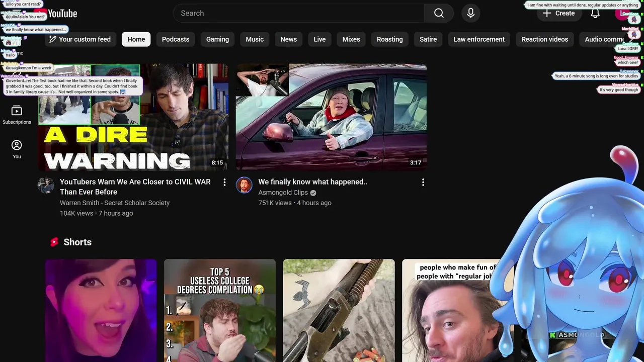Image resolution: width=644 pixels, height=362 pixels.
Task: Open Top 5 Useless College Degrees Short
Action: [220, 311]
